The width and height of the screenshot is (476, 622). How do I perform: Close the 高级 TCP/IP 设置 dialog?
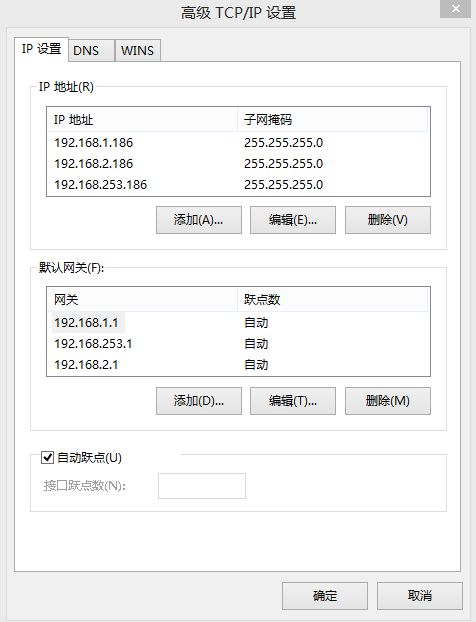456,9
